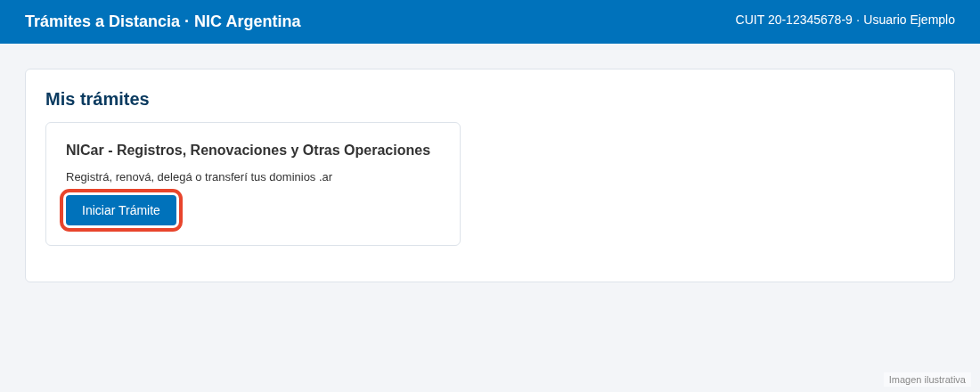980x392 pixels.
Task: Click the Iniciar Trámite button
Action: [120, 210]
